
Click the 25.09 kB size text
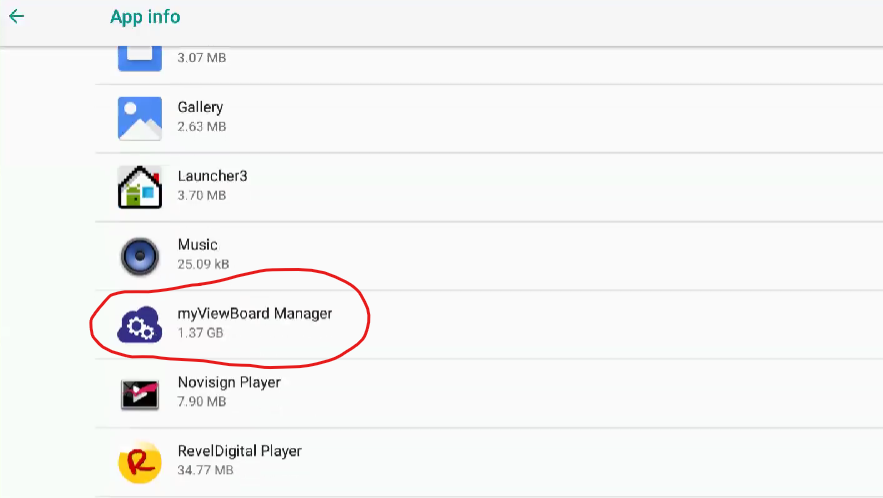(203, 264)
